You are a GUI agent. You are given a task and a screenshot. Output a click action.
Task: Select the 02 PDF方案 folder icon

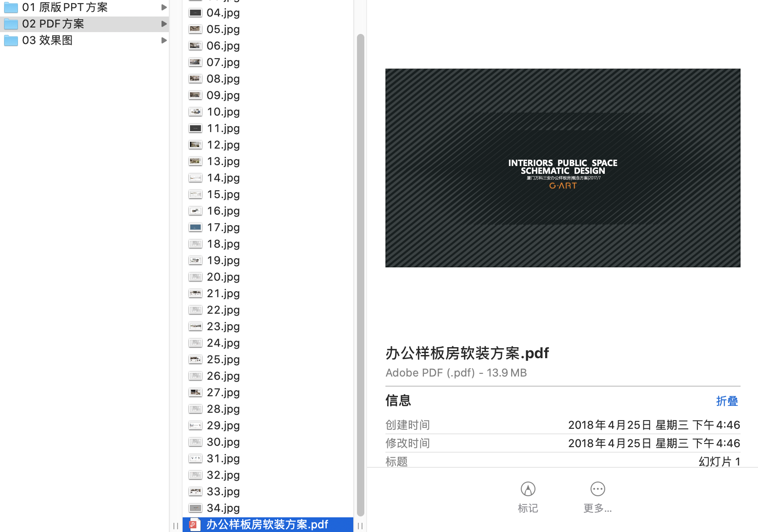11,24
